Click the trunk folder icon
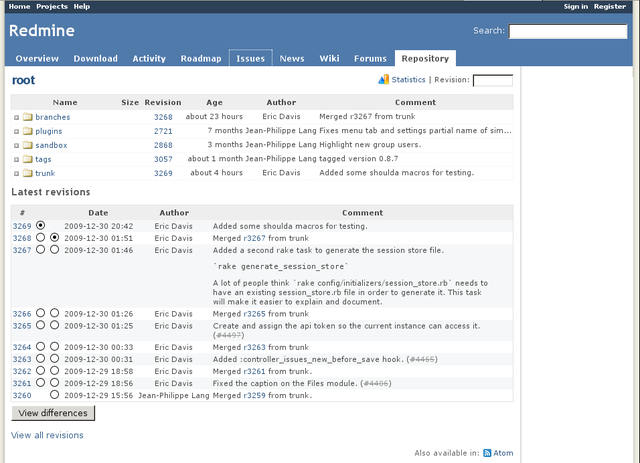 [x=28, y=173]
